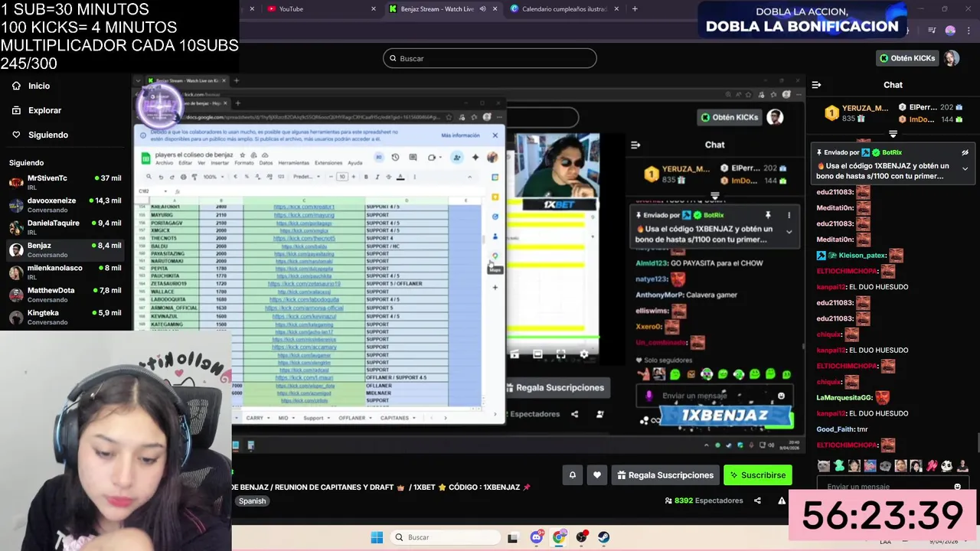The width and height of the screenshot is (980, 551).
Task: Open Task View in the taskbar
Action: pyautogui.click(x=513, y=537)
